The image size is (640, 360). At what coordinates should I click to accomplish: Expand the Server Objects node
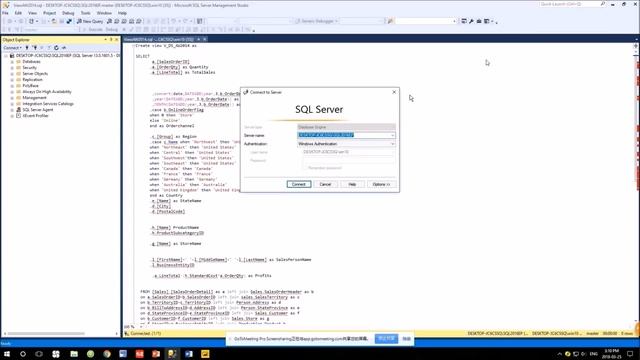(x=12, y=74)
